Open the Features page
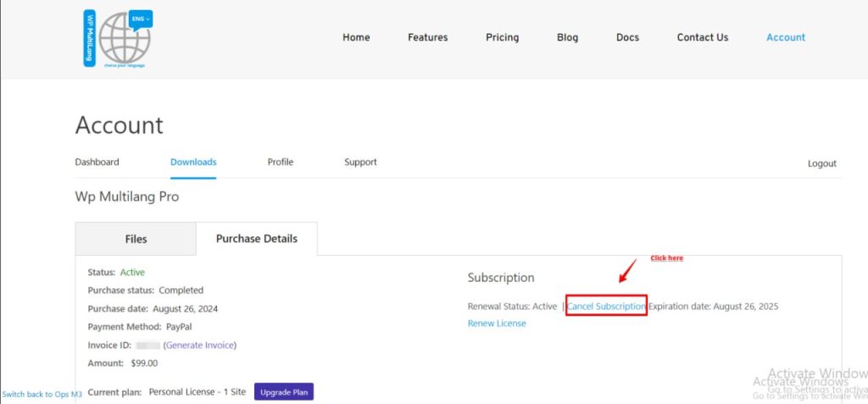This screenshot has width=868, height=404. point(428,37)
